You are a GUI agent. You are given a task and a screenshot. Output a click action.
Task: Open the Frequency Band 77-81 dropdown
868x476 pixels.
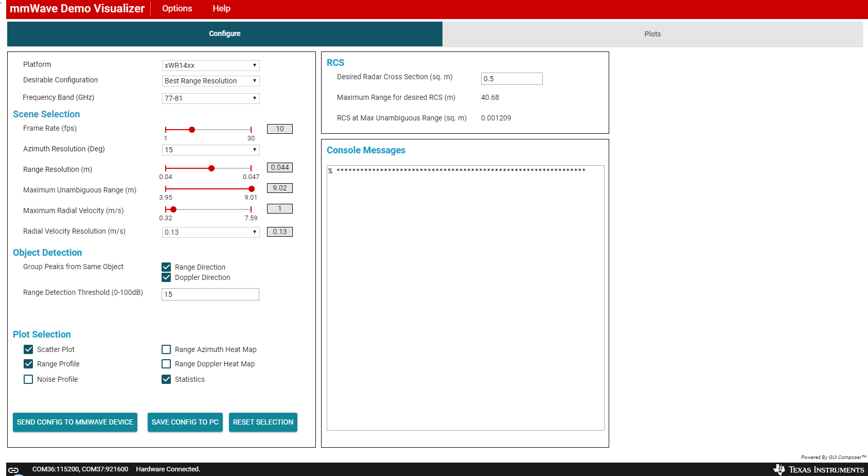coord(211,98)
